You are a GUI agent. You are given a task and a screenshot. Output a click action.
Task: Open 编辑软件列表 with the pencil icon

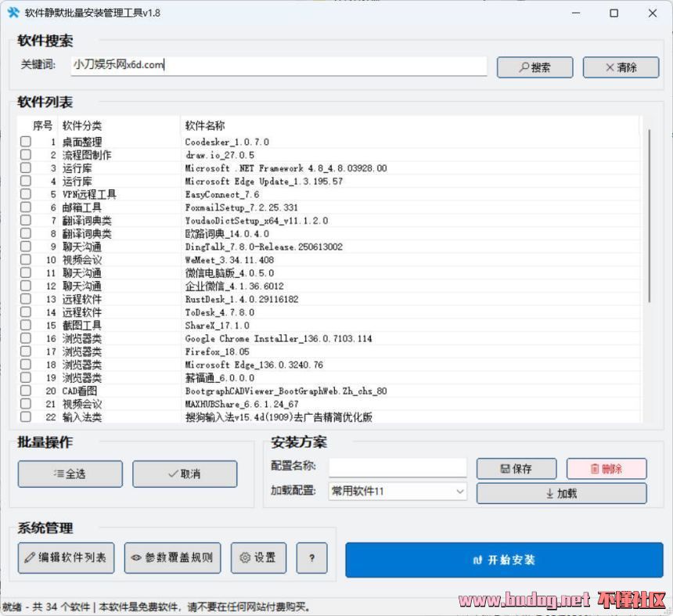[66, 558]
